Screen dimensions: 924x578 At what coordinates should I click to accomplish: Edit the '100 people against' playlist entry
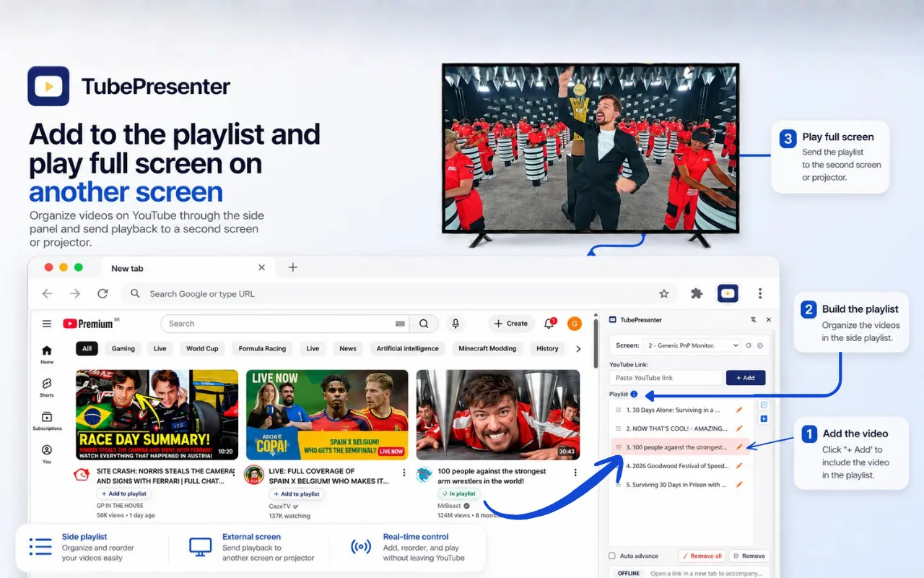(x=739, y=447)
